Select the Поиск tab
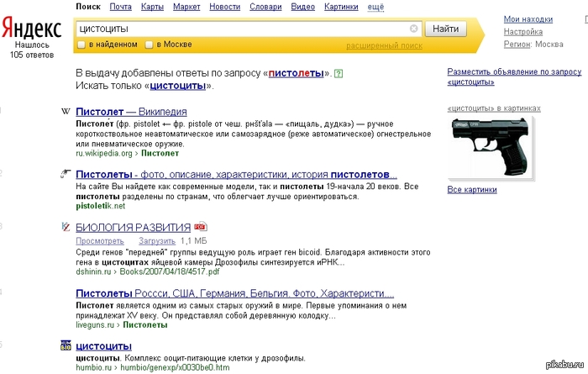The height and width of the screenshot is (374, 588). 88,7
